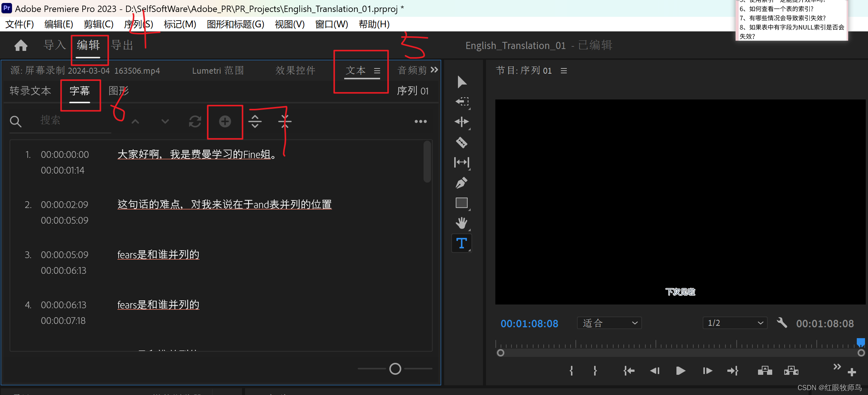Show hidden source panel tabs chevron
Viewport: 868px width, 395px height.
[x=434, y=70]
